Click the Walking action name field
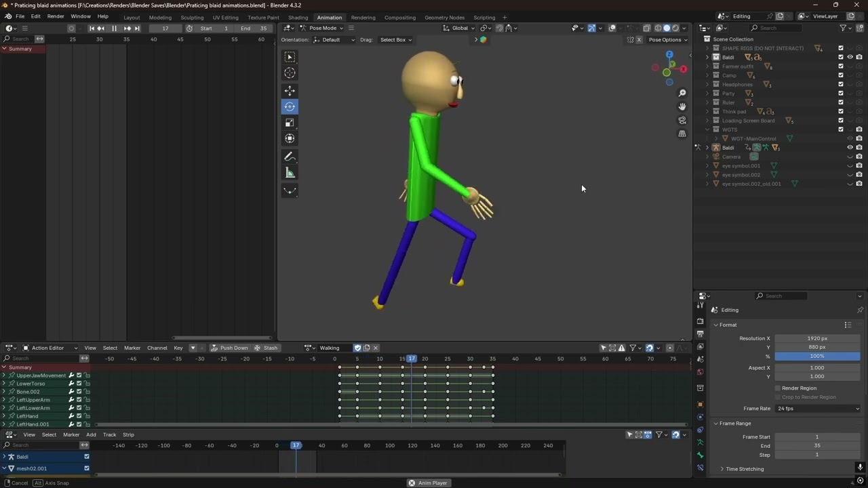The height and width of the screenshot is (488, 868). click(335, 348)
